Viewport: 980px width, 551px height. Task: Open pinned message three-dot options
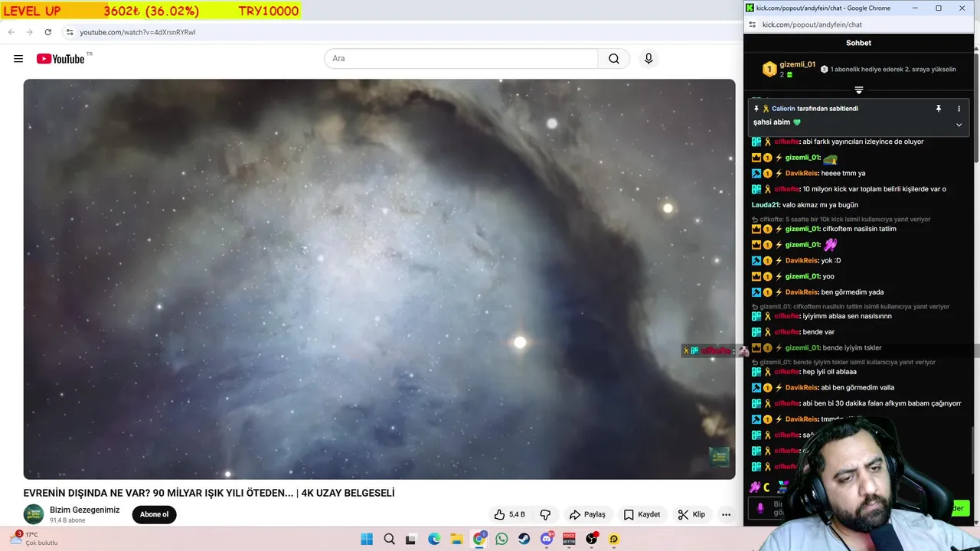(x=959, y=109)
